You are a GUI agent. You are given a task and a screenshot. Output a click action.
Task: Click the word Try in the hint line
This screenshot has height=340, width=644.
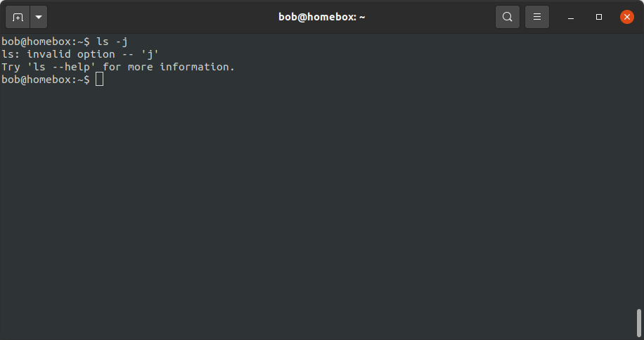coord(11,67)
